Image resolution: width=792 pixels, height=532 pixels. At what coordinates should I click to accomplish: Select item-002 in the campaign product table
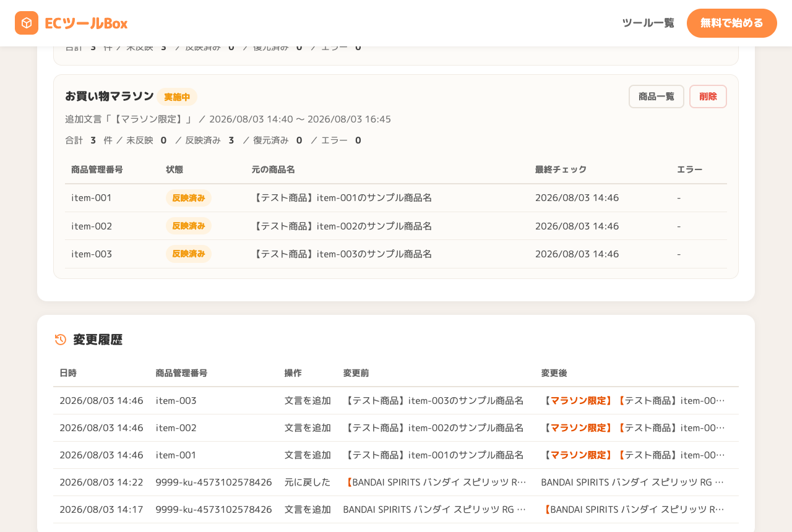click(92, 226)
